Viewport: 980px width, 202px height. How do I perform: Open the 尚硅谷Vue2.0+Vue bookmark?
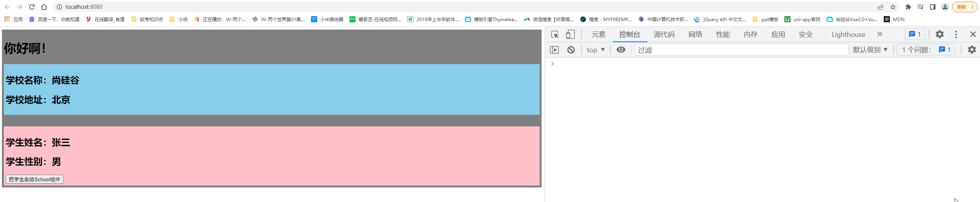pyautogui.click(x=852, y=19)
